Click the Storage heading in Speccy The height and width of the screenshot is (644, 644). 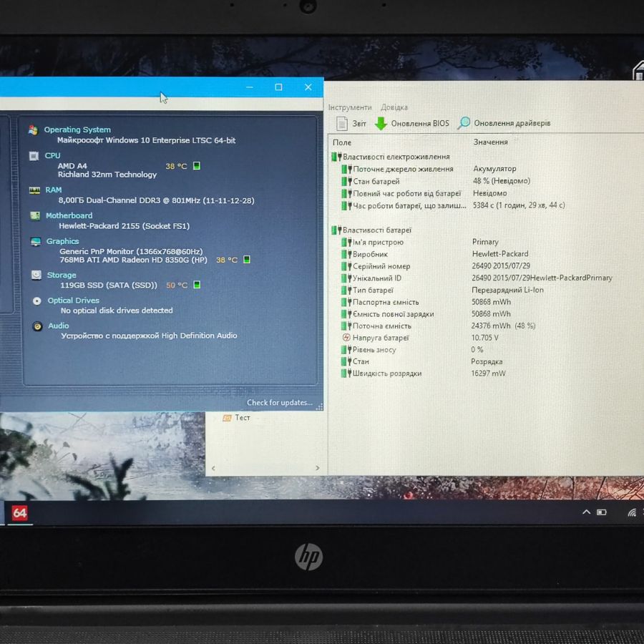pyautogui.click(x=62, y=275)
